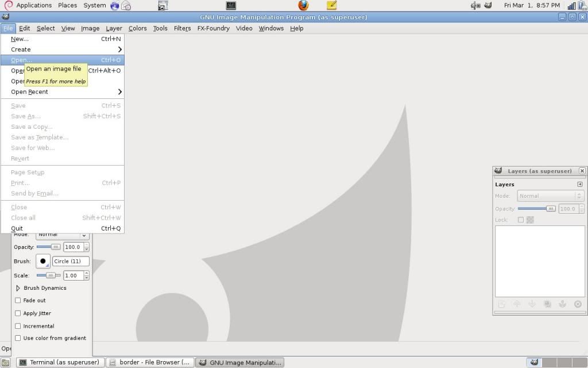
Task: Adjust the brush Scale slider
Action: point(48,275)
